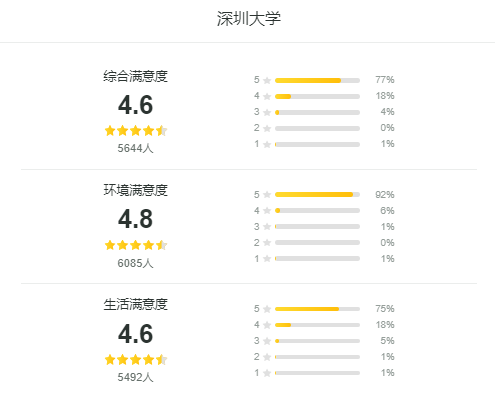The height and width of the screenshot is (396, 495).
Task: Click the 6085人 reviewer count
Action: tap(135, 263)
